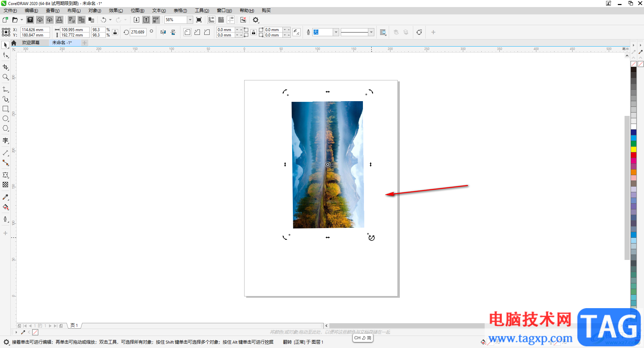Viewport: 644px width, 348px height.
Task: Select the Shape edit tool
Action: (x=5, y=55)
